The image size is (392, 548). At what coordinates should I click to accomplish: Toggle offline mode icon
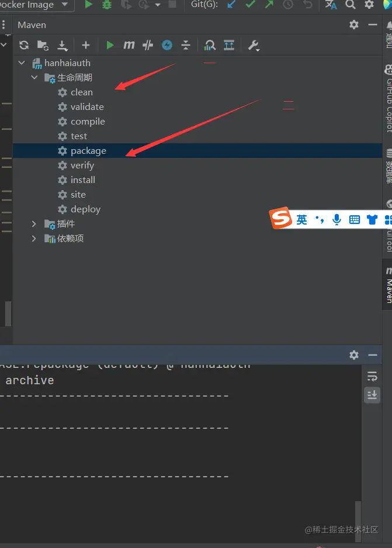[x=148, y=45]
